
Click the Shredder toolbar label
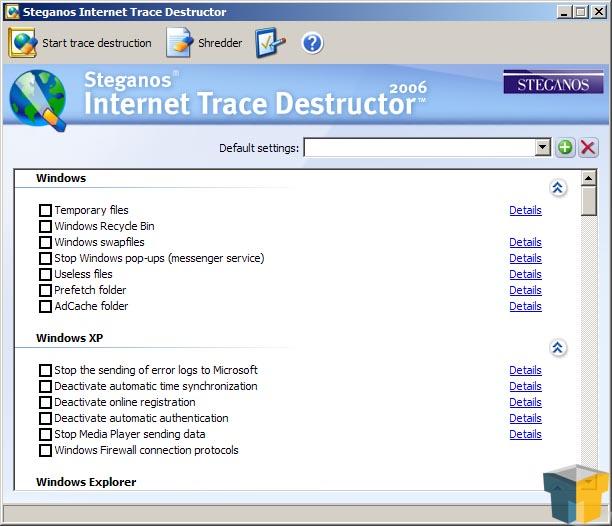(220, 43)
